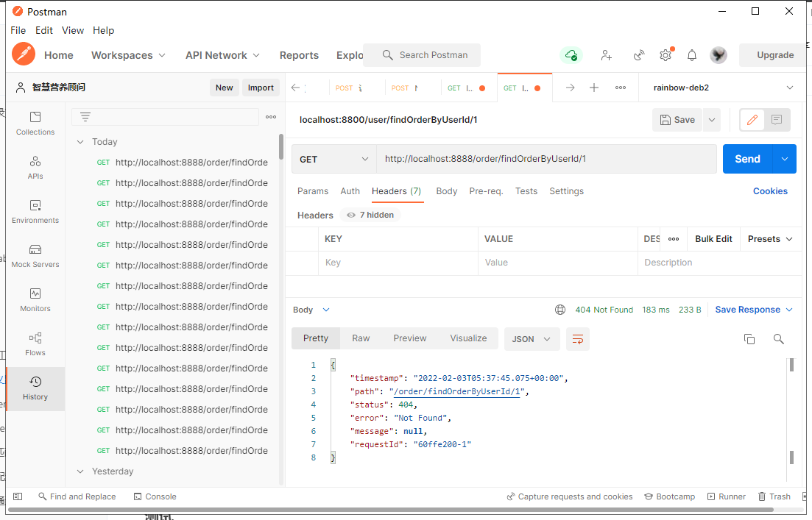Switch to the Auth tab

(350, 191)
